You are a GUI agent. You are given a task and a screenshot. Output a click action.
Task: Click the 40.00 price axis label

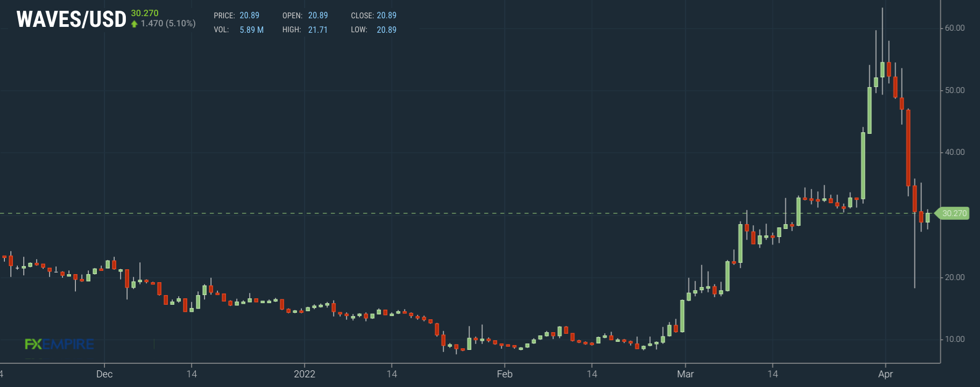point(955,152)
